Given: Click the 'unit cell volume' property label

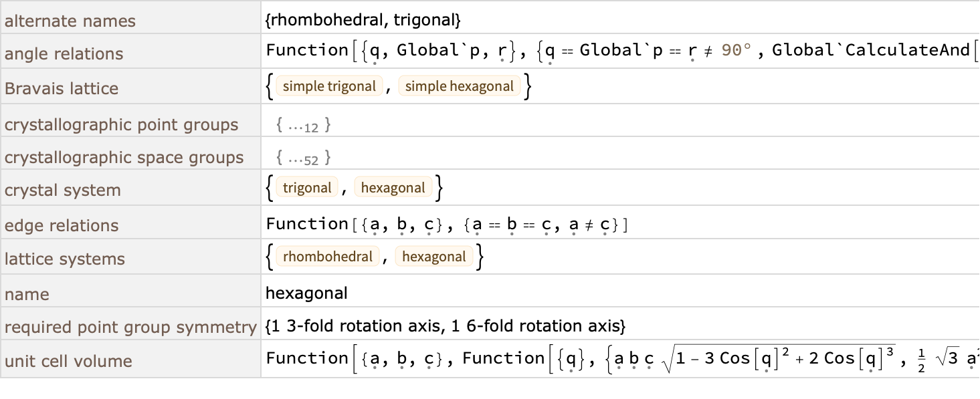Looking at the screenshot, I should (x=68, y=362).
